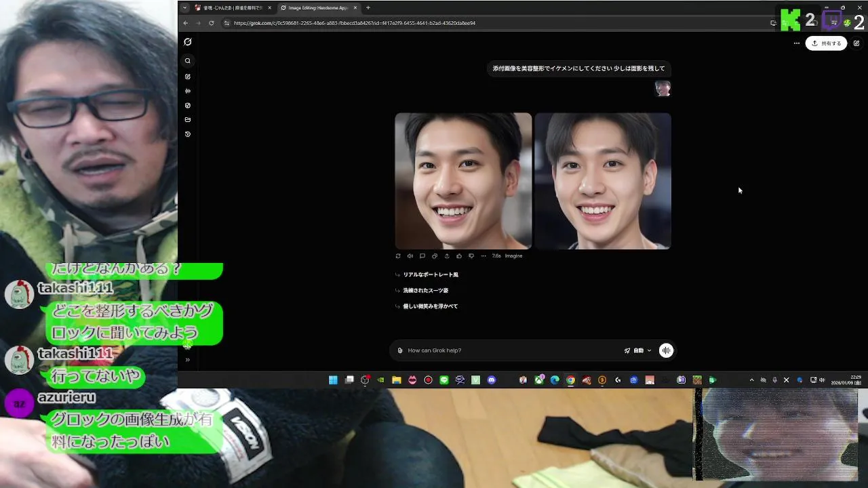Screen dimensions: 868x488
Task: Open Microsoft Edge from taskbar
Action: click(x=555, y=380)
